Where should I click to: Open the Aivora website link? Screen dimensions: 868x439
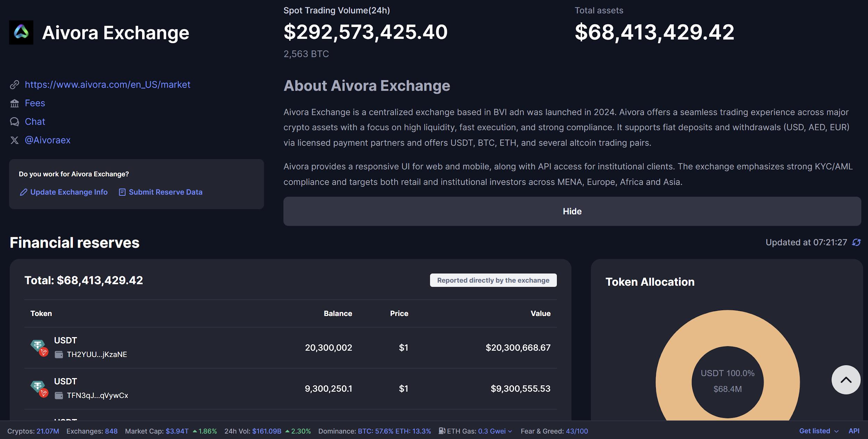tap(108, 84)
